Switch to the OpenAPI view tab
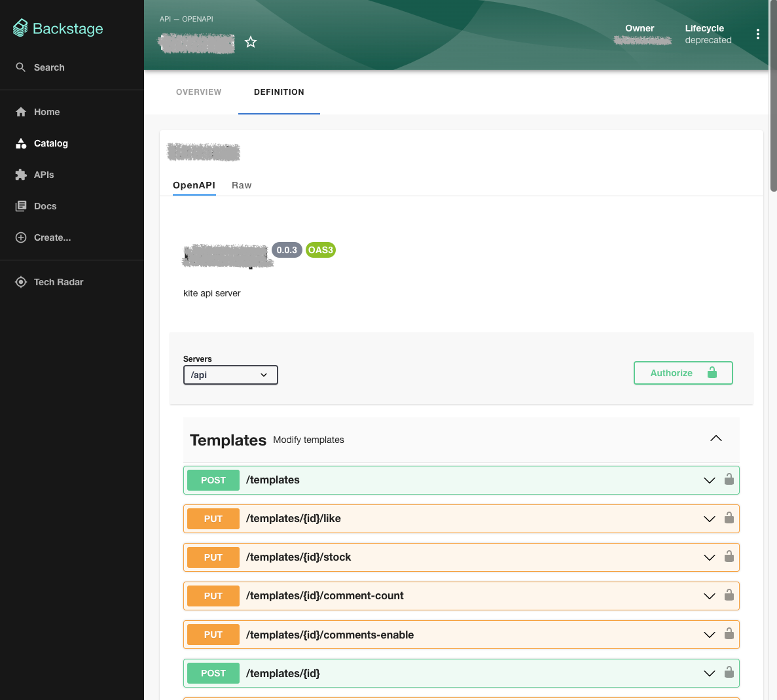Image resolution: width=777 pixels, height=700 pixels. [194, 185]
